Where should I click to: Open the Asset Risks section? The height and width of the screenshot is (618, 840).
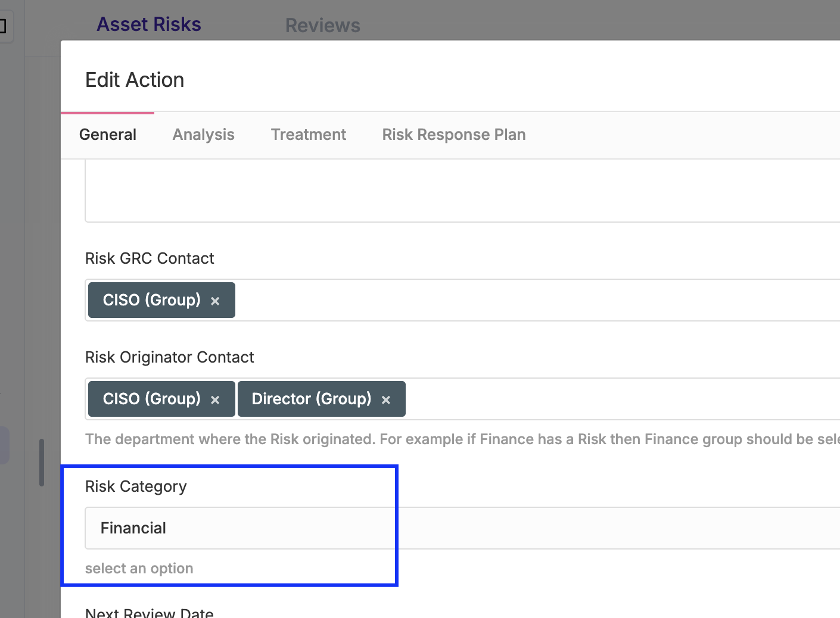point(149,24)
